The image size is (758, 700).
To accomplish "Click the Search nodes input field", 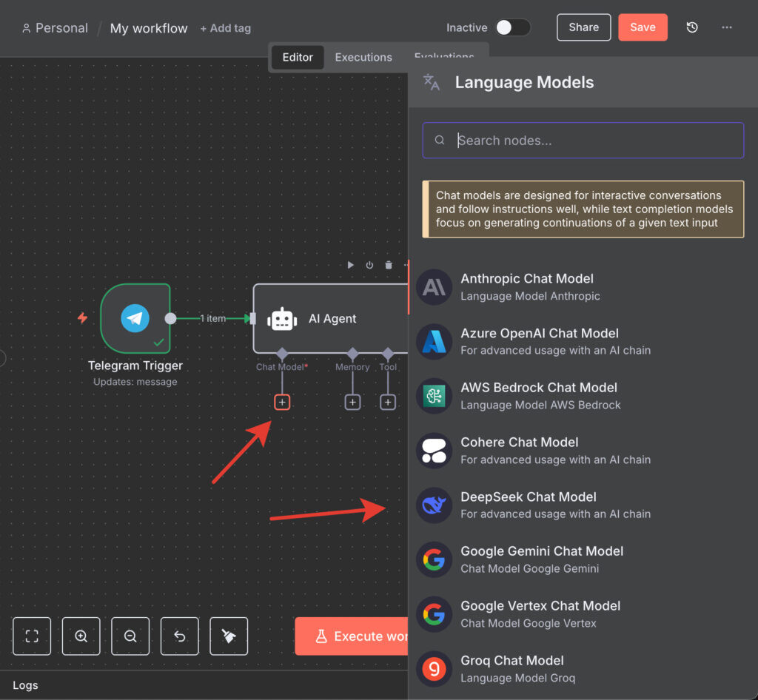I will 592,141.
